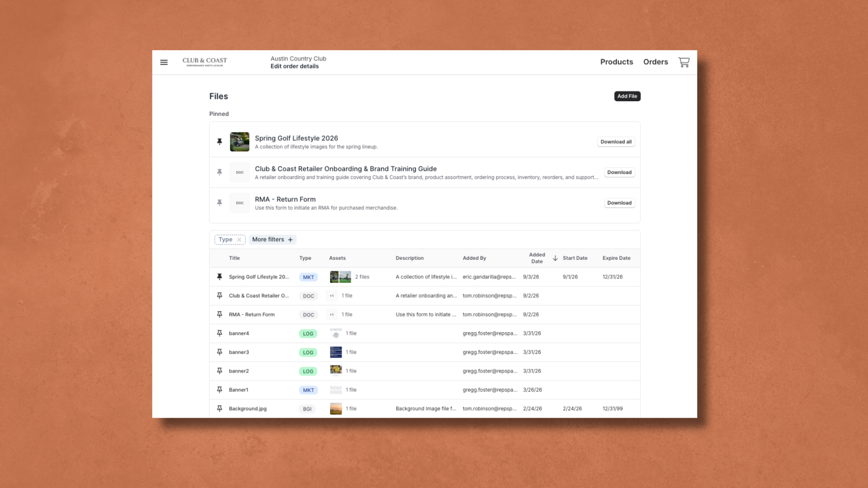Click the Club & Coast logo
868x488 pixels.
click(205, 62)
